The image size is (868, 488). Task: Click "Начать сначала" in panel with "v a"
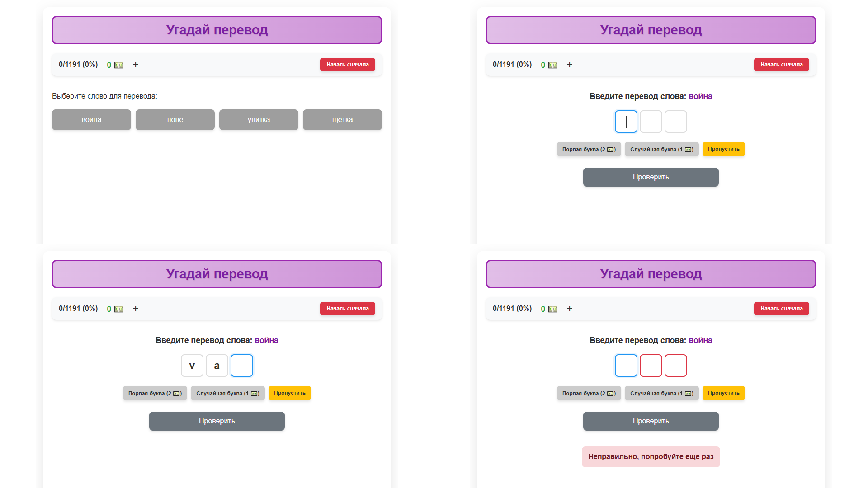click(x=347, y=309)
